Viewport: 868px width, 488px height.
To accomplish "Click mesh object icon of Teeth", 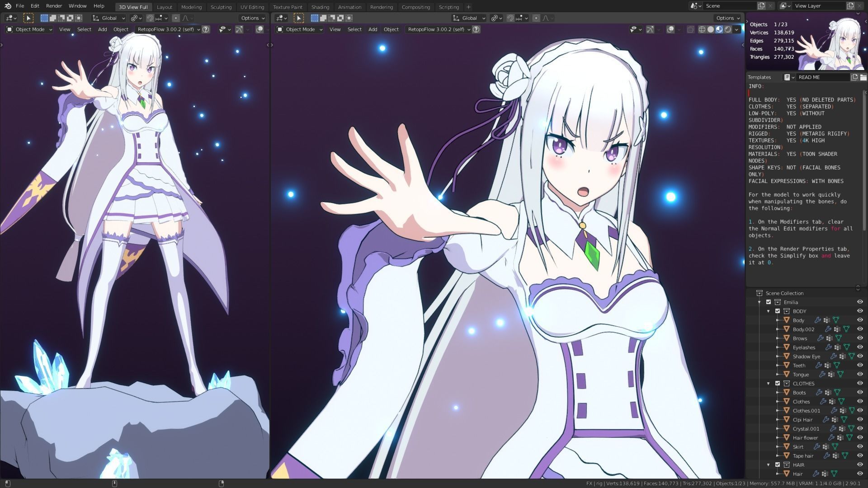I will pyautogui.click(x=787, y=366).
